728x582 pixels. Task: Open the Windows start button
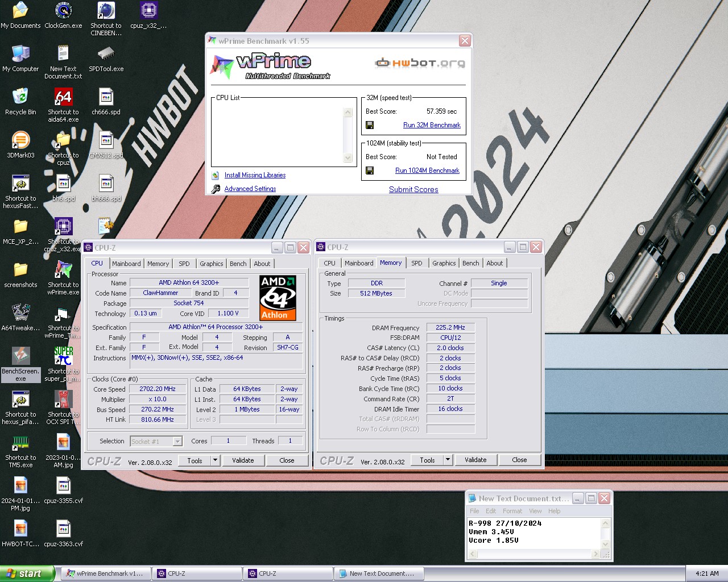(x=28, y=573)
